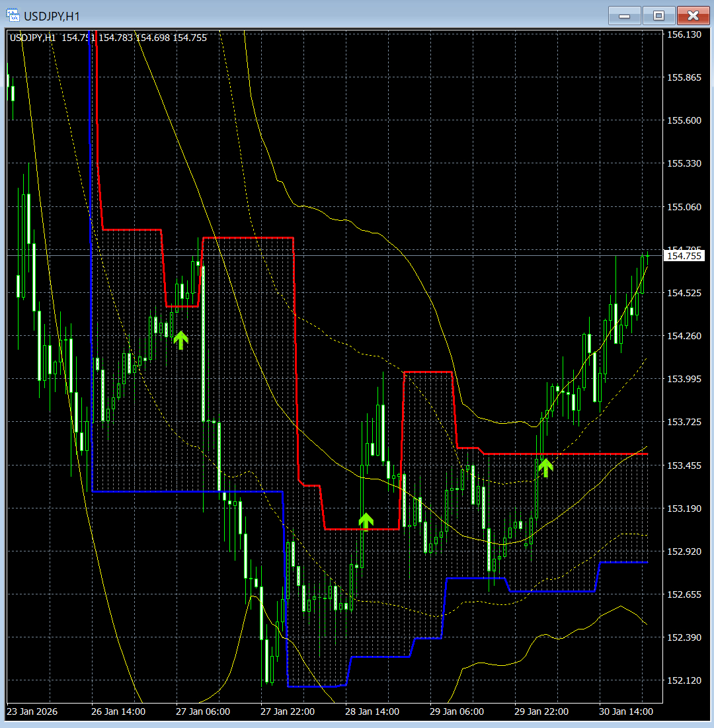This screenshot has height=728, width=714.
Task: Click the 154.260 price scale label
Action: click(x=684, y=336)
